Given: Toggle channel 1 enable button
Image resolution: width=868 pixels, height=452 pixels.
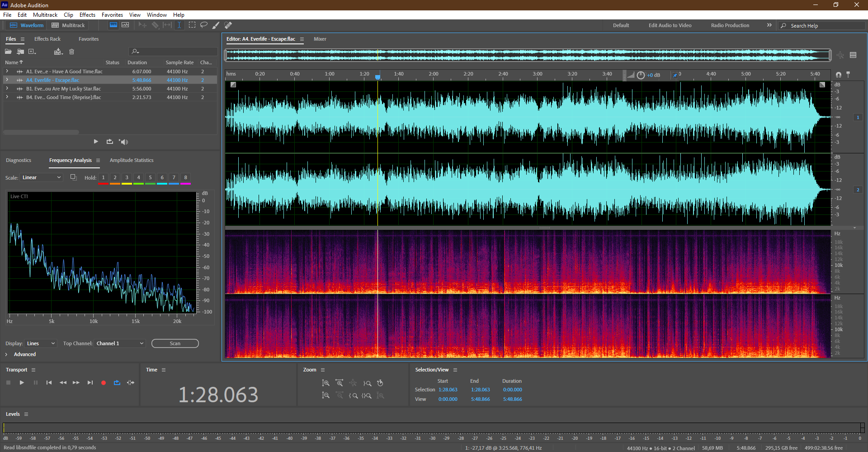Looking at the screenshot, I should 858,118.
